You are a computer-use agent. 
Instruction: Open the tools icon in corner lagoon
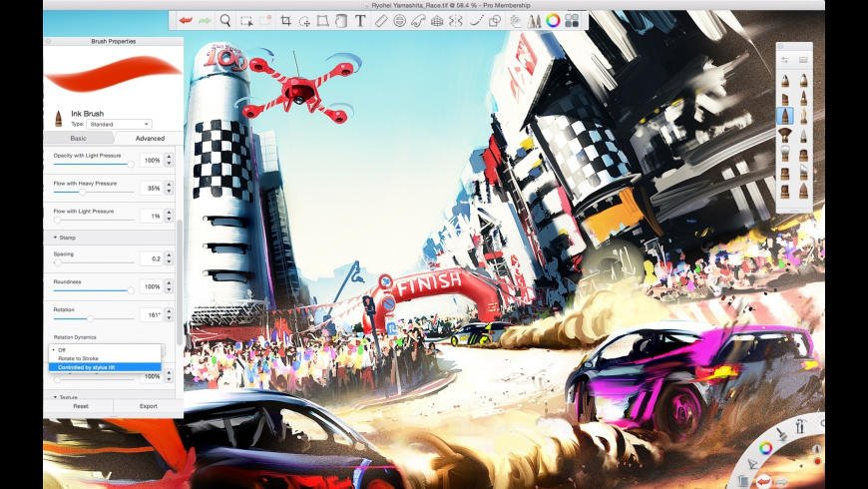point(799,425)
